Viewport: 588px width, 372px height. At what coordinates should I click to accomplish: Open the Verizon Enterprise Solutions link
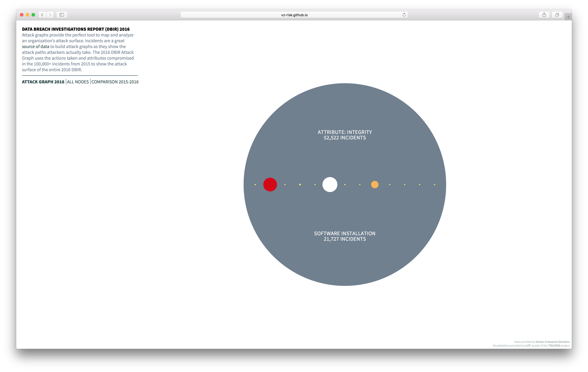pos(553,342)
